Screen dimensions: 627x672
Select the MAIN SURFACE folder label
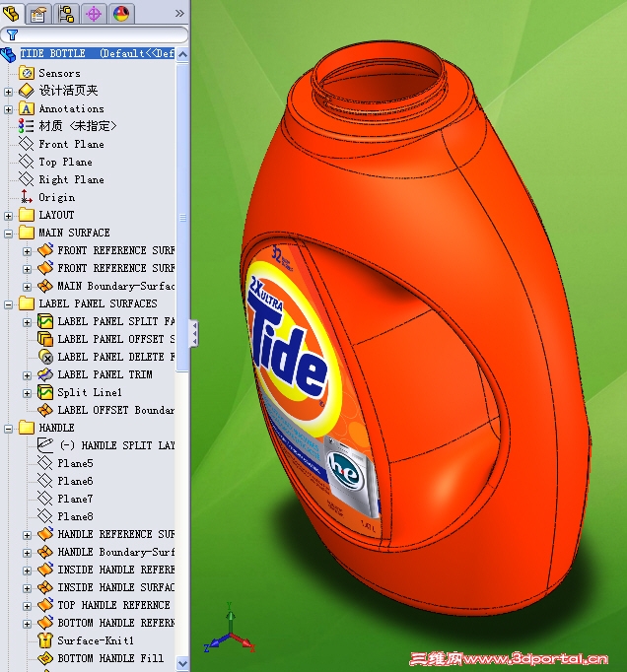click(74, 233)
